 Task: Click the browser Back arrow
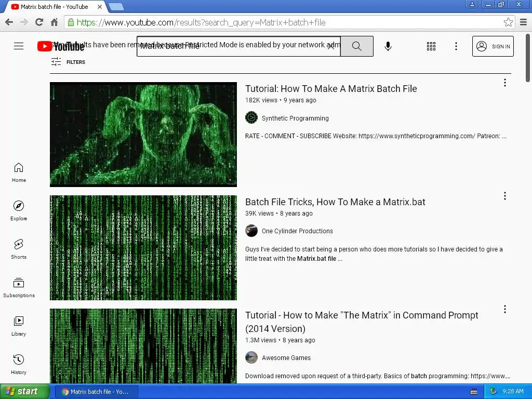(9, 22)
